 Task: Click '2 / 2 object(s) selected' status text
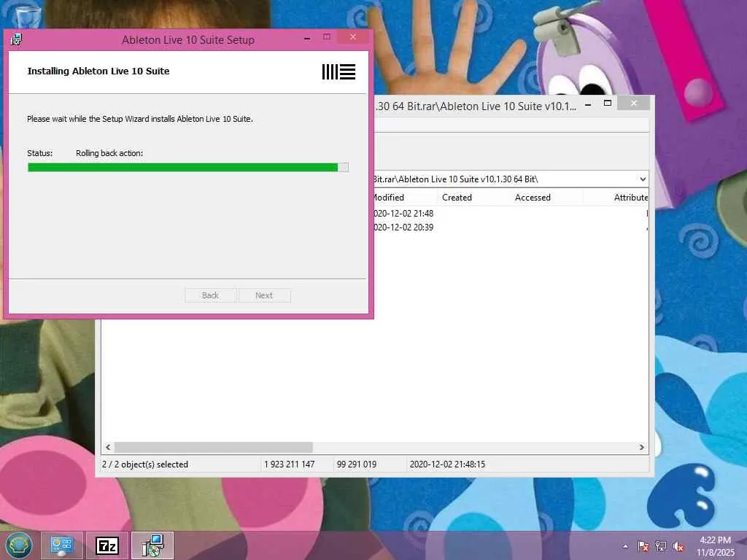(x=145, y=464)
